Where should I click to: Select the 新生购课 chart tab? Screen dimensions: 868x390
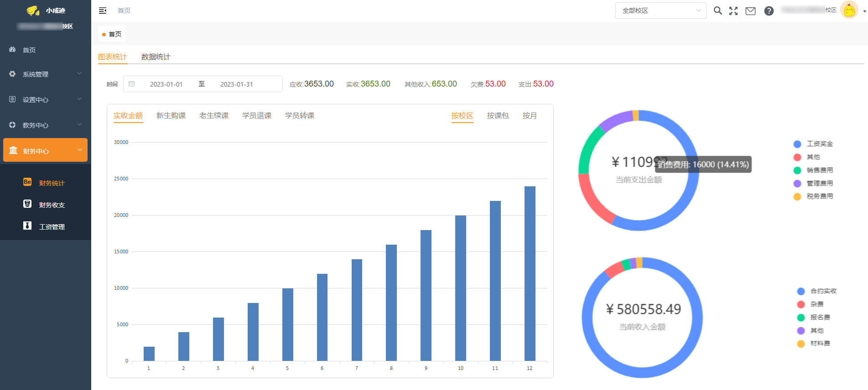171,116
